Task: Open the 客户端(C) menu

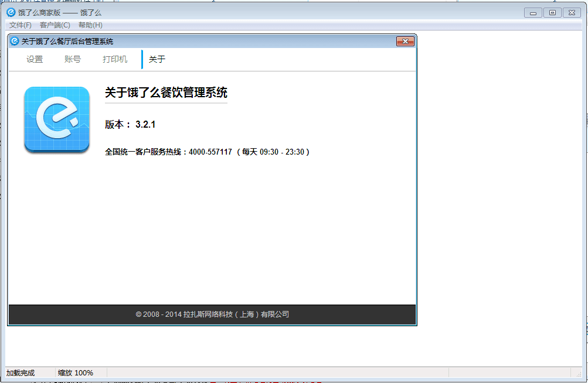Action: pyautogui.click(x=55, y=25)
